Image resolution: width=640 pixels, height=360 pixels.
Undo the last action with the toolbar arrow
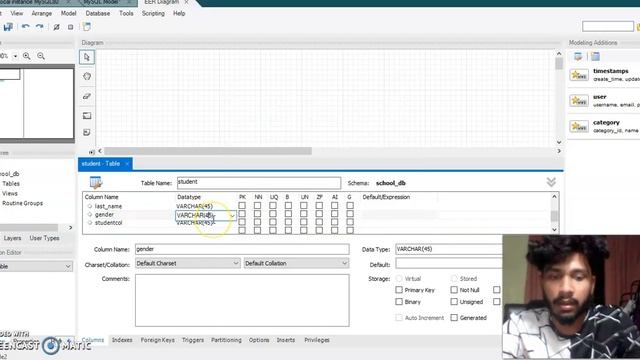25,27
